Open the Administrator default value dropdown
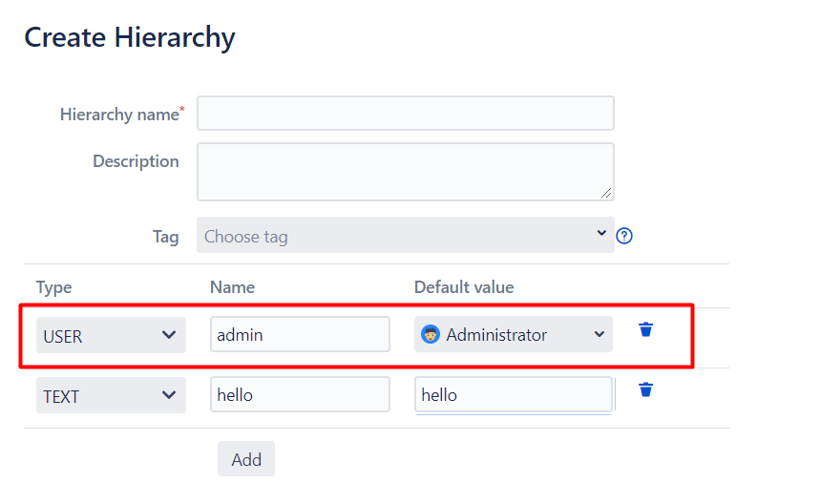Image resolution: width=820 pixels, height=504 pixels. [x=514, y=335]
